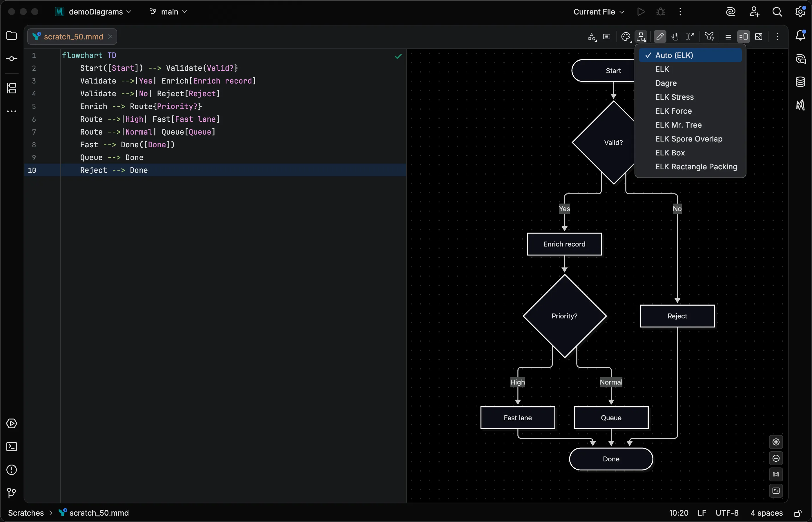The height and width of the screenshot is (522, 812).
Task: Open the Problems tool window
Action: tap(12, 470)
